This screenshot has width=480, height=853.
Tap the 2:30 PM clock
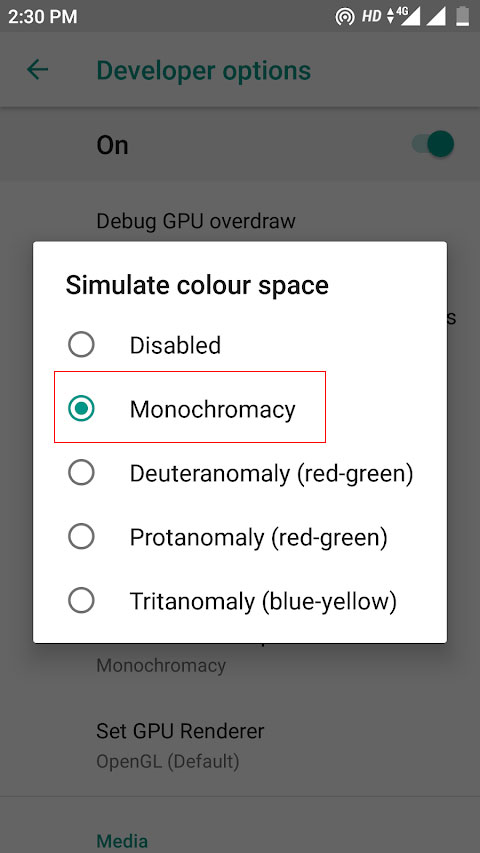click(42, 17)
